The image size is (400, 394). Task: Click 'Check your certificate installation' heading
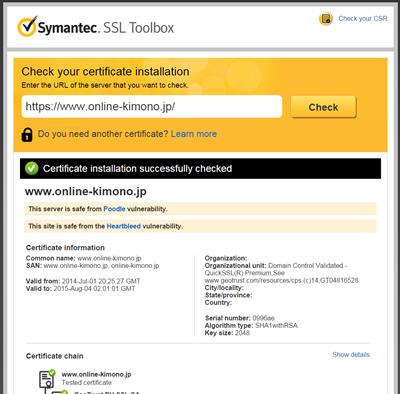[105, 72]
